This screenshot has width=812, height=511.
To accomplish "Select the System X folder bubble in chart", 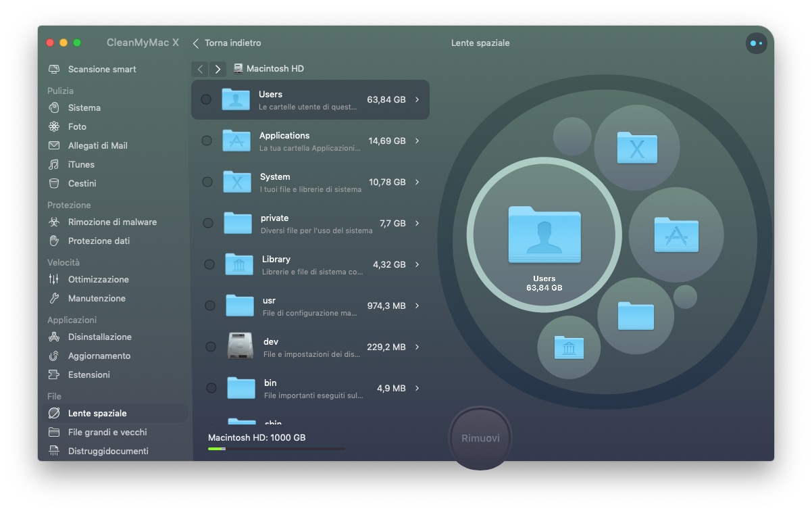I will tap(636, 147).
